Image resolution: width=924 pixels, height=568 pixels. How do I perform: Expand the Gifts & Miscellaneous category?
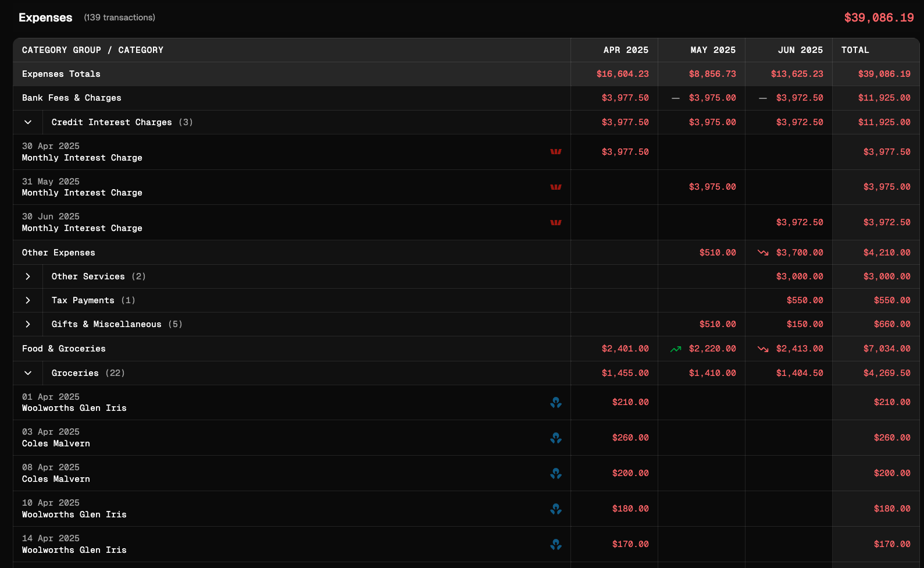(x=28, y=324)
